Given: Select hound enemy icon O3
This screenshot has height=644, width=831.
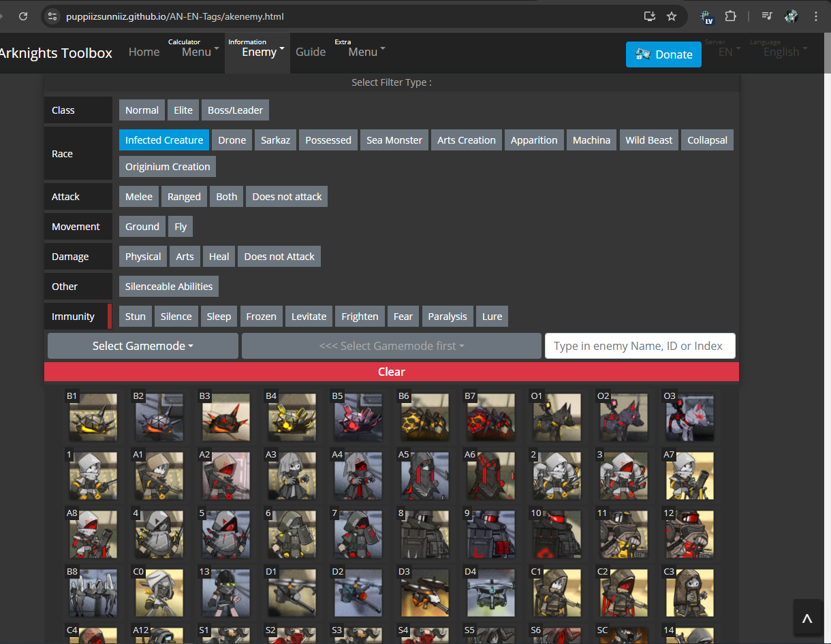Looking at the screenshot, I should click(x=691, y=417).
